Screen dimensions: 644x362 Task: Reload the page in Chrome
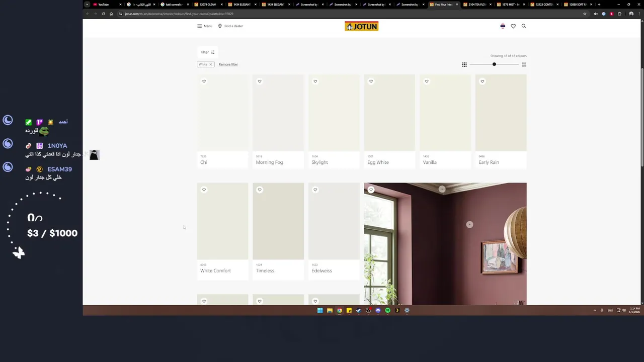coord(103,14)
